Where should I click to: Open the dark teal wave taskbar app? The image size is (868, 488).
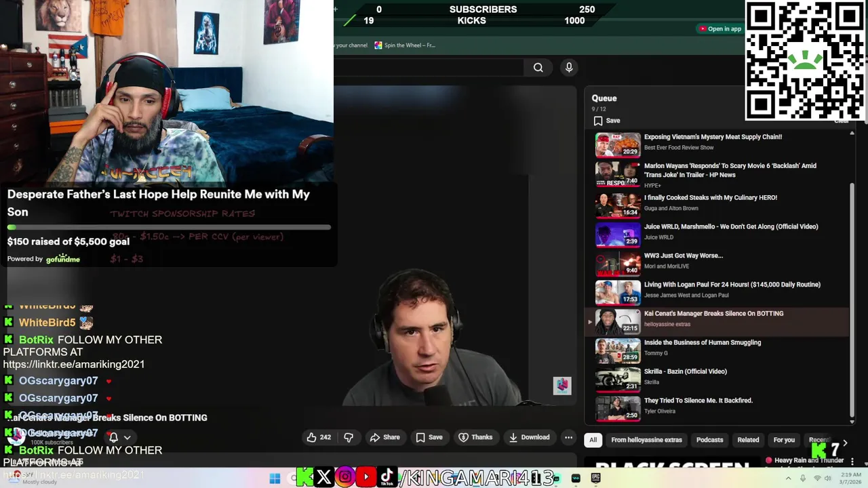pos(576,479)
